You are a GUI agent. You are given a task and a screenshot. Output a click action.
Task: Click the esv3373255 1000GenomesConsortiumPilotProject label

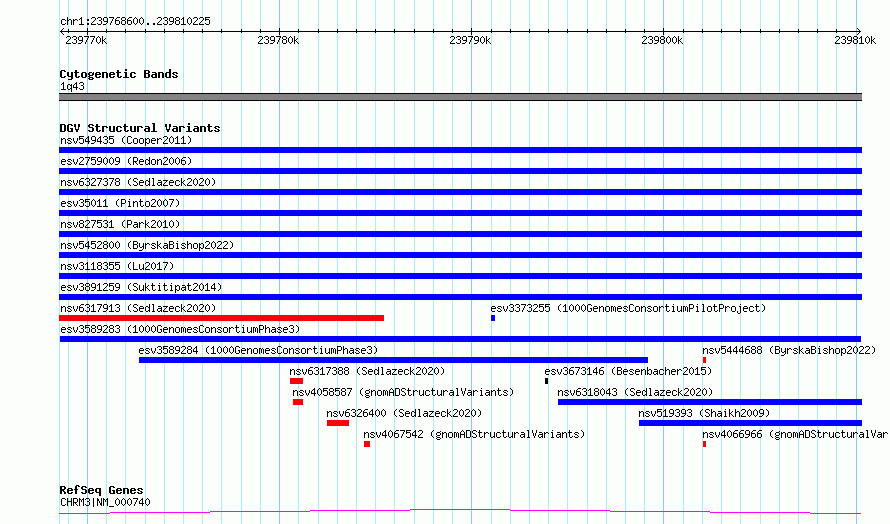pos(628,308)
